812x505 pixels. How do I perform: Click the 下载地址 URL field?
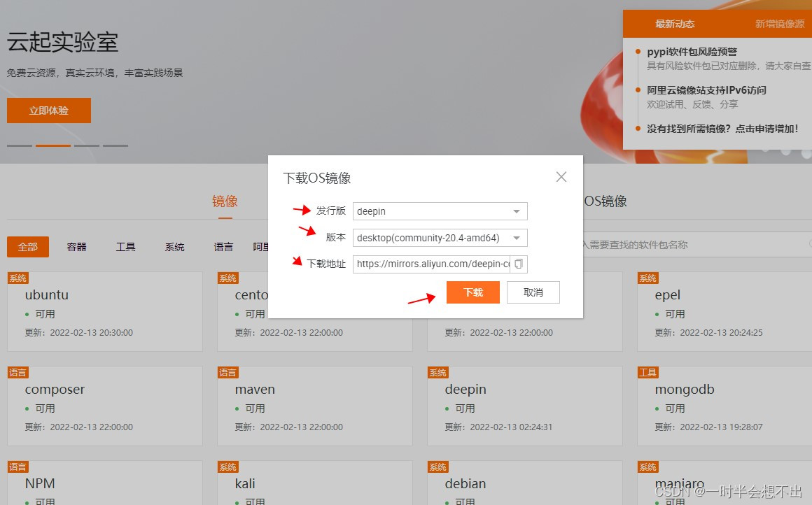(432, 264)
